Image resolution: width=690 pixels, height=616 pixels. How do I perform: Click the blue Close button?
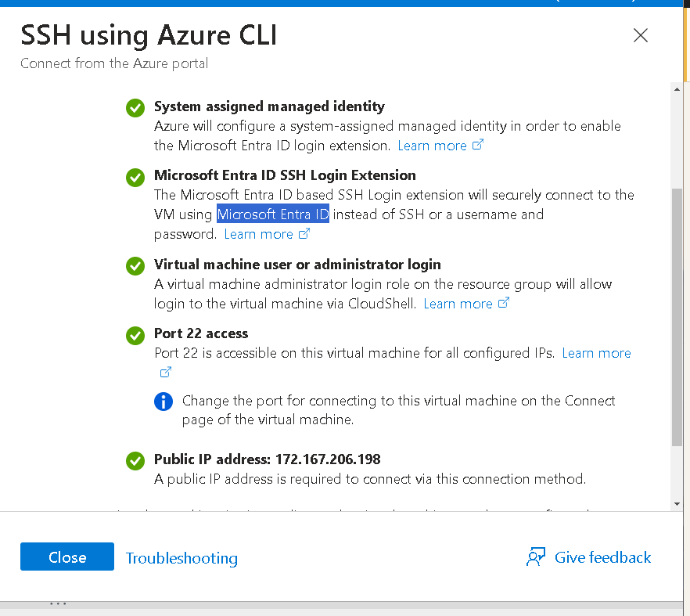[x=67, y=557]
